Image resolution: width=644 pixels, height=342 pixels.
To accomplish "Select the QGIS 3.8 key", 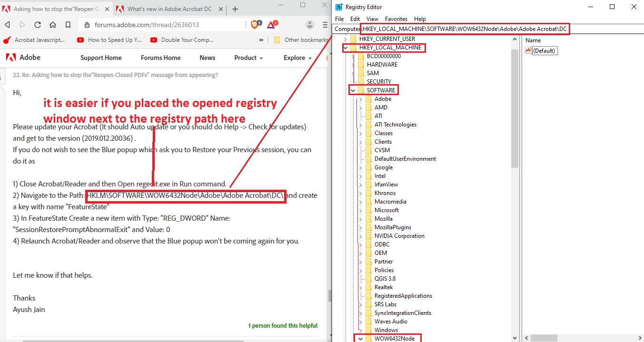I will 385,279.
